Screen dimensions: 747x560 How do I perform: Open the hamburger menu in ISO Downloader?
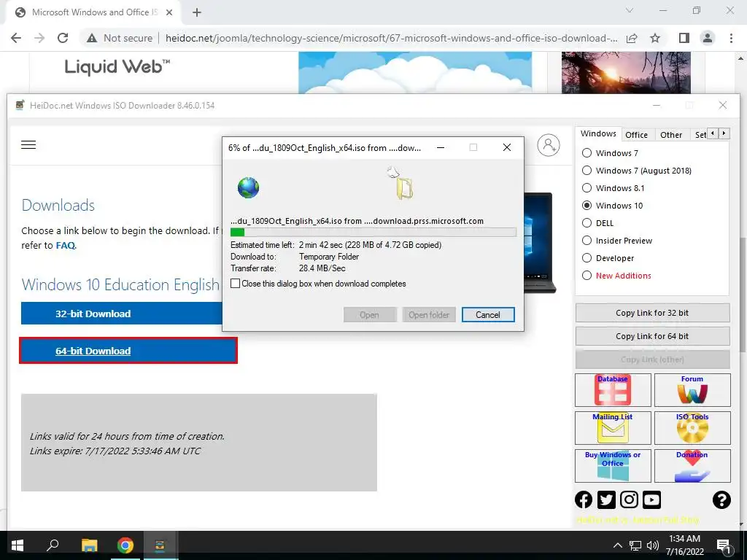pyautogui.click(x=28, y=145)
